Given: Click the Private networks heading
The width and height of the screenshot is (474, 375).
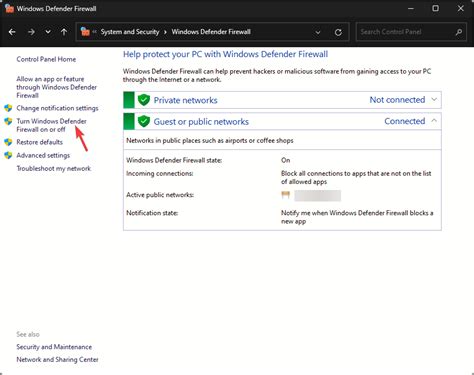Looking at the screenshot, I should click(x=186, y=100).
